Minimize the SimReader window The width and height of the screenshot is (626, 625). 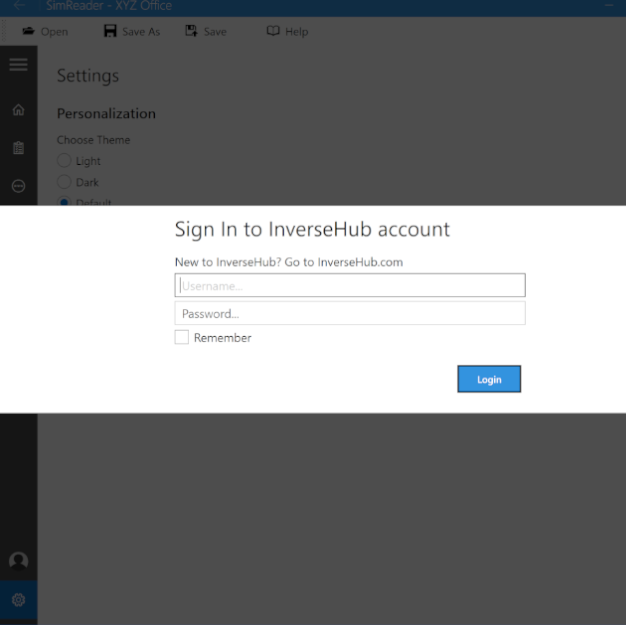(x=609, y=5)
